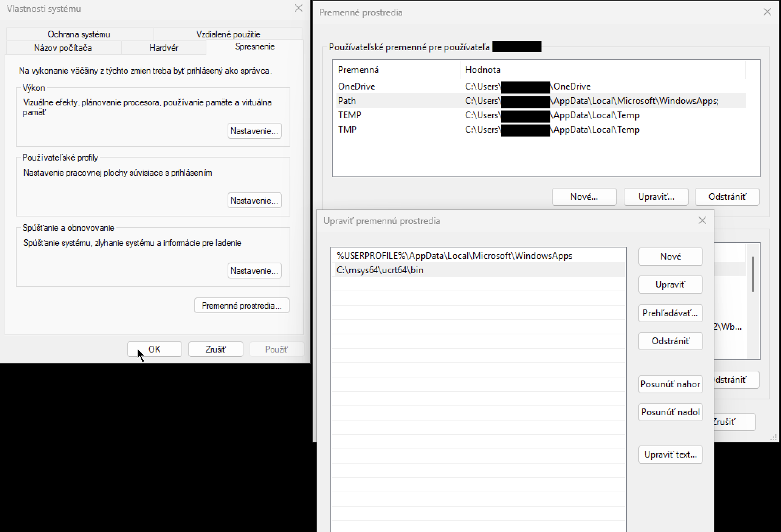Image resolution: width=781 pixels, height=532 pixels.
Task: Select the %USERPROFILE% WindowsApps path entry
Action: coord(478,256)
